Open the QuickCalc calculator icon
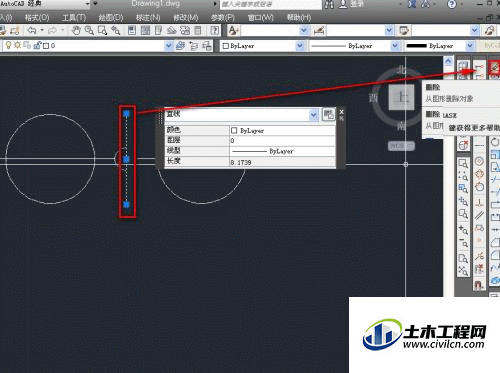This screenshot has width=500, height=373. click(198, 31)
